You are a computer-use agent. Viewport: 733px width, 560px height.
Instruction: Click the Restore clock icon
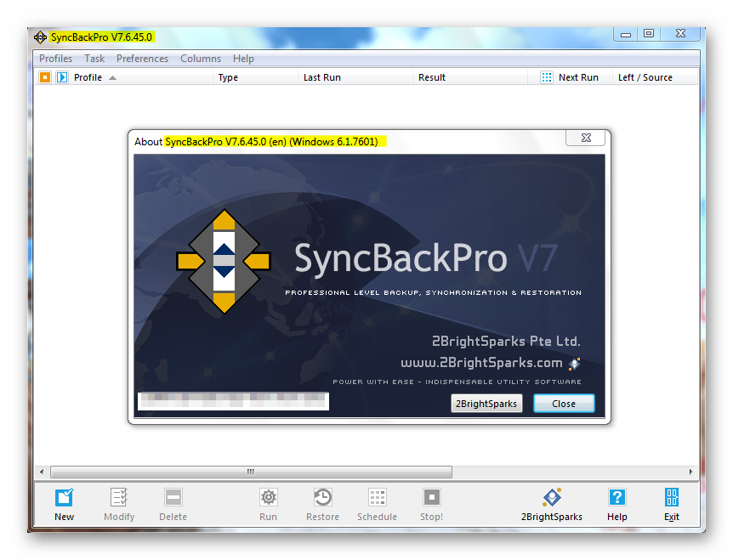coord(322,497)
